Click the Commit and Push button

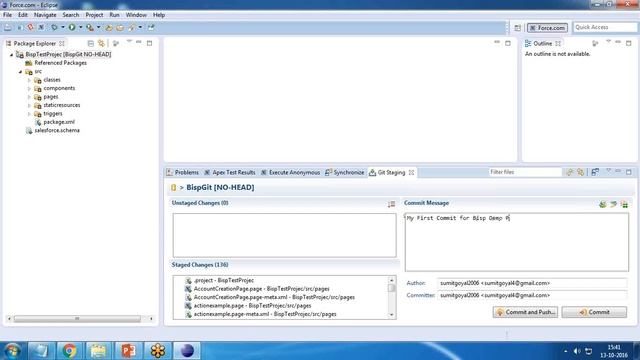tap(525, 312)
